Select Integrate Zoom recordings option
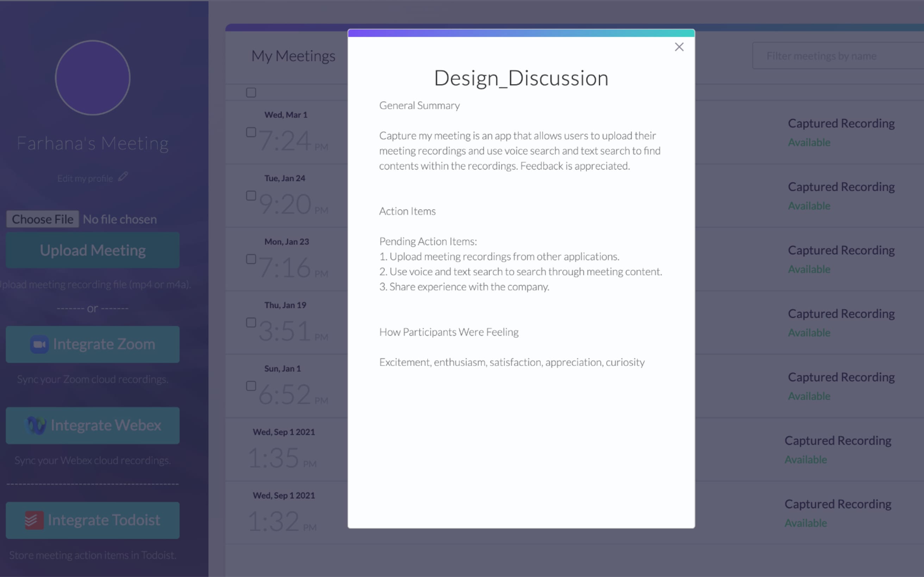 [93, 344]
